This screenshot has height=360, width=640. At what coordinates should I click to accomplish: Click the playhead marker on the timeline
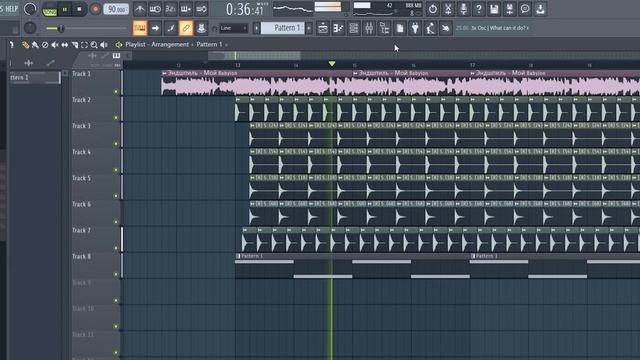point(332,64)
